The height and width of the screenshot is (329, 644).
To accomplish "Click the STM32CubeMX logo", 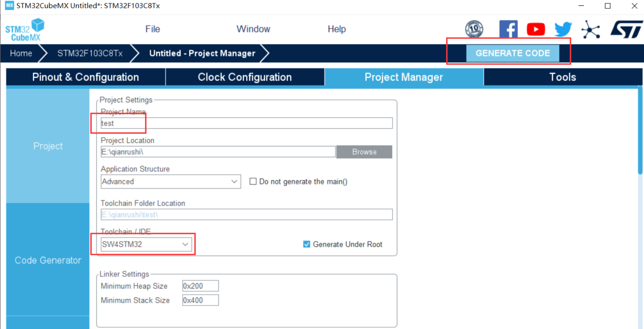I will tap(25, 30).
